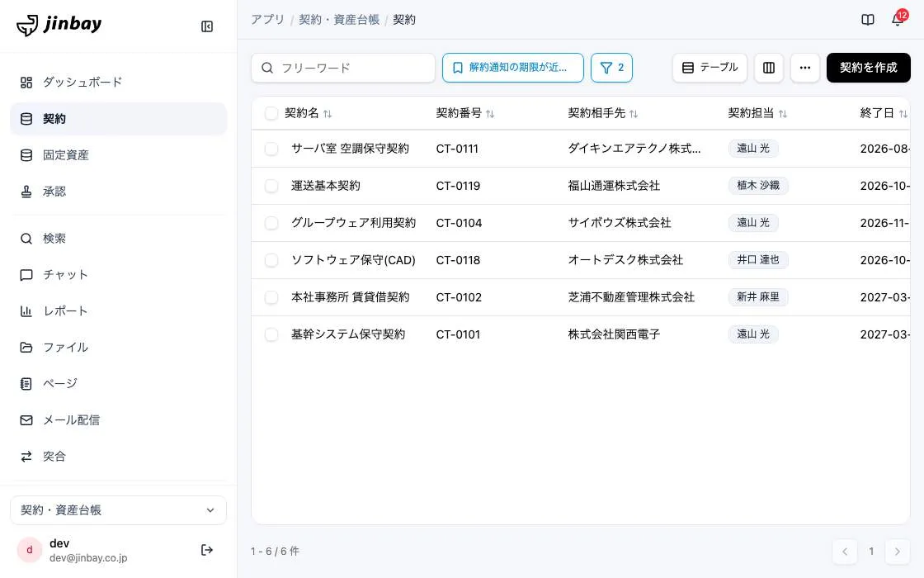Check the グループウェア利用契約 row checkbox
This screenshot has height=578, width=924.
click(x=271, y=223)
